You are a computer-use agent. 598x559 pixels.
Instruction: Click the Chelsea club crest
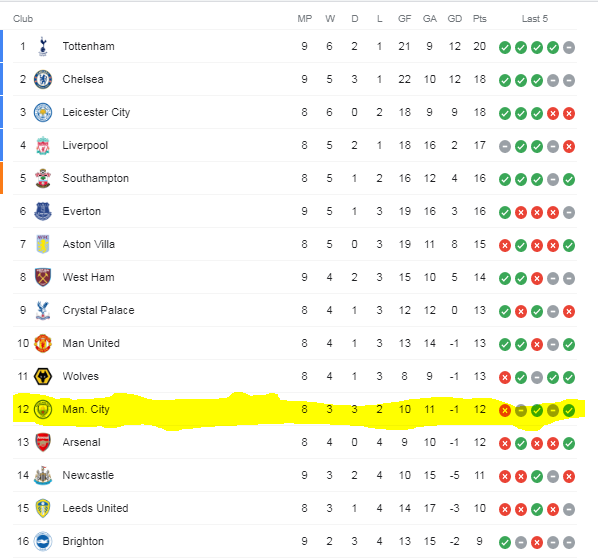pos(43,79)
